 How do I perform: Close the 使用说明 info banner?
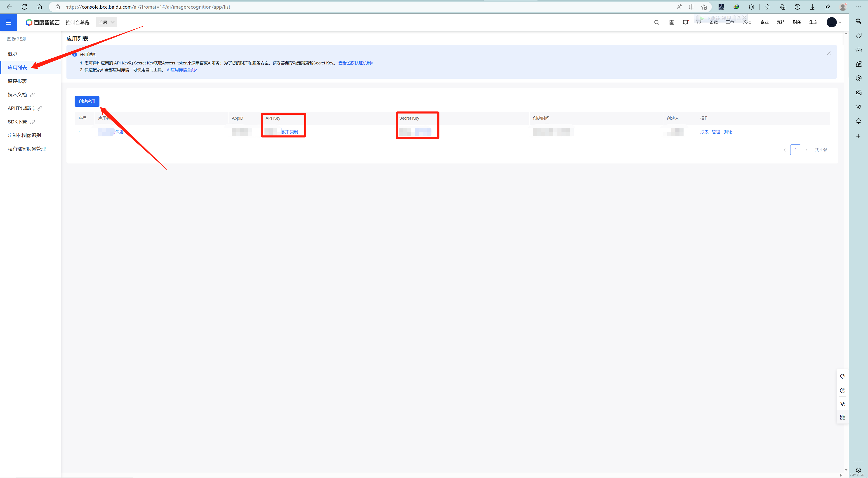click(828, 53)
